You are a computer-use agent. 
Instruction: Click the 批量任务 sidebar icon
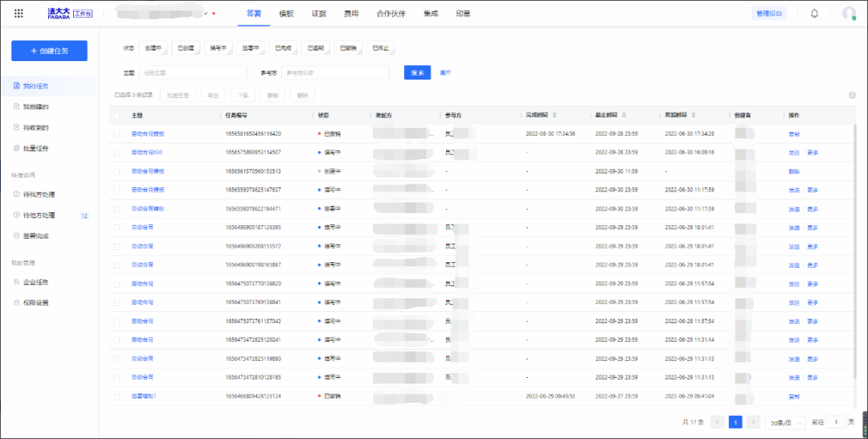[17, 149]
